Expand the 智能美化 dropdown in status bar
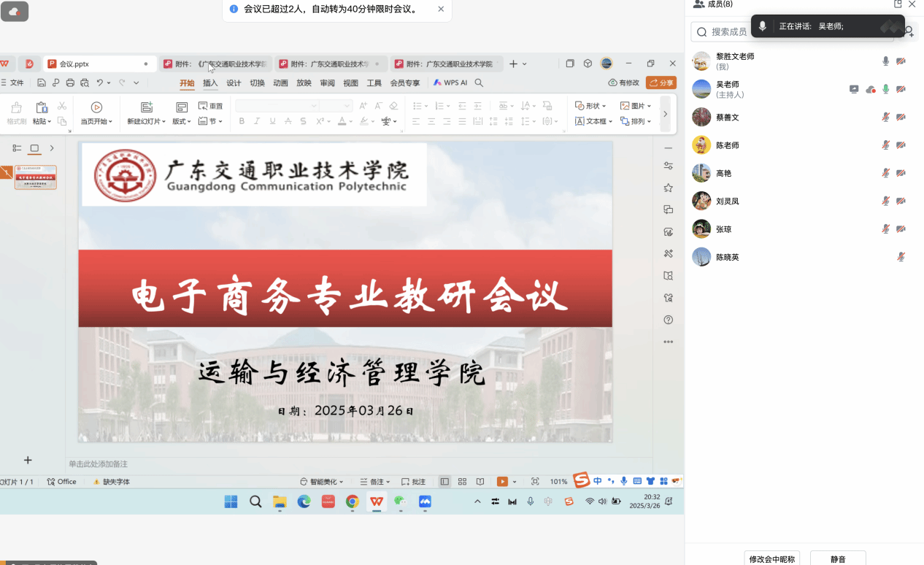Screen dimensions: 924x565 coord(322,482)
